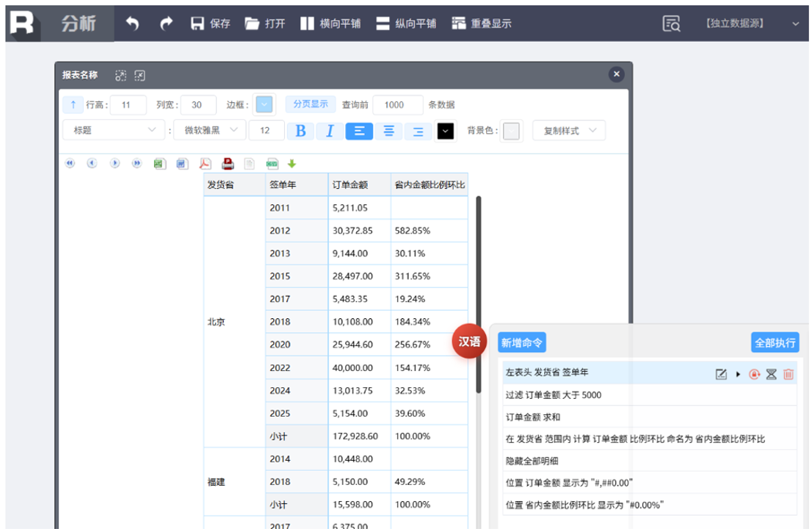
Task: Go to first page of report
Action: tap(70, 164)
